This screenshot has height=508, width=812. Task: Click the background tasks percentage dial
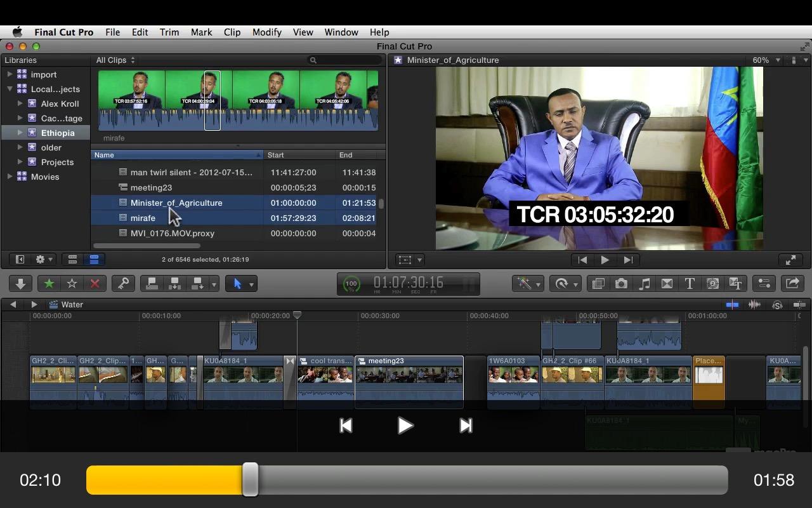(351, 284)
